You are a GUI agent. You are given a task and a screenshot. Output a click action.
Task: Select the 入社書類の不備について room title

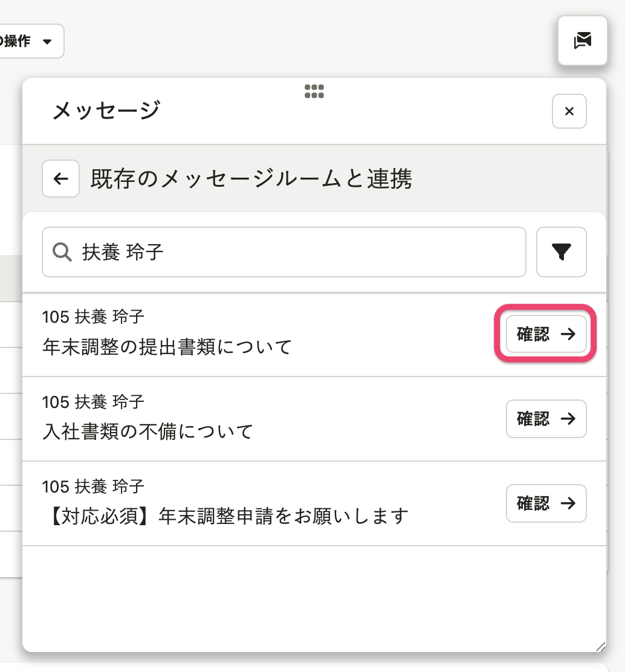point(147,431)
